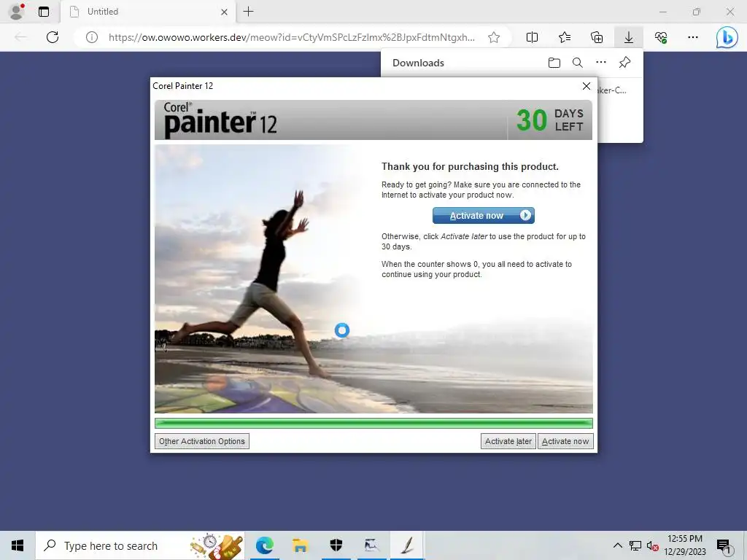
Task: Click the blue Activate now button
Action: [x=483, y=216]
